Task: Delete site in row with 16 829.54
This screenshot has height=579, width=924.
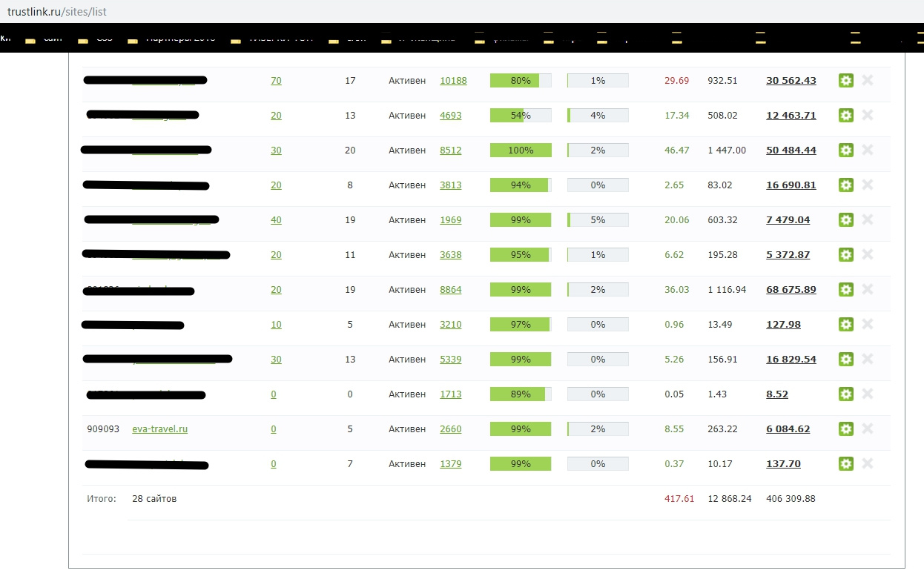Action: (868, 359)
